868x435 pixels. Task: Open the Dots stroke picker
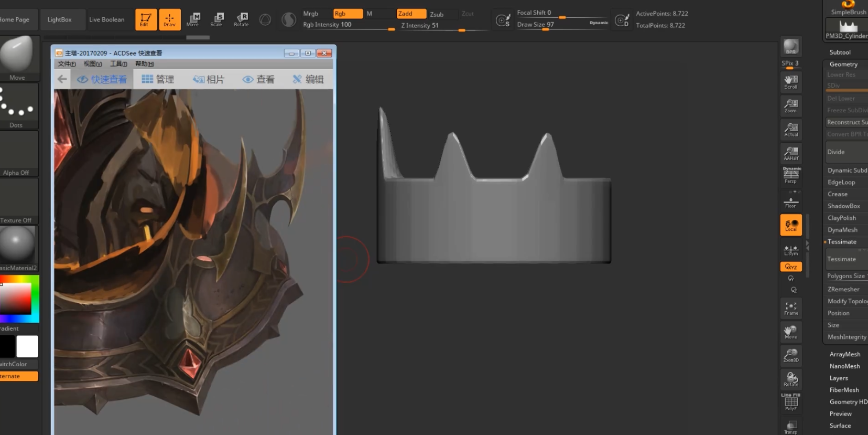pyautogui.click(x=18, y=106)
